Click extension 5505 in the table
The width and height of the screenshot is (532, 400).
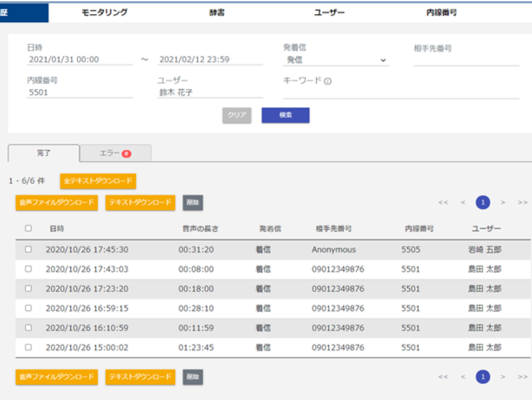pyautogui.click(x=410, y=249)
